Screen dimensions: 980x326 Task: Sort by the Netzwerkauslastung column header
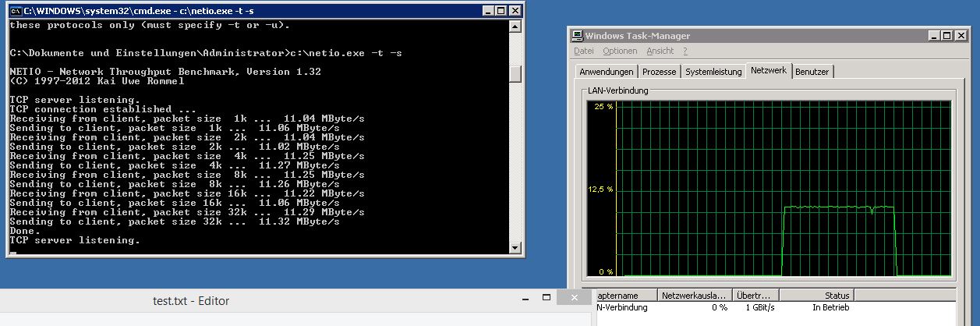point(695,296)
